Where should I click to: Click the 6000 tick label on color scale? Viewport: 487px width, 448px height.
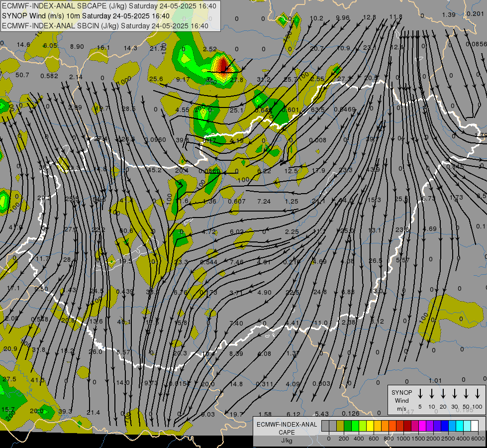478,439
